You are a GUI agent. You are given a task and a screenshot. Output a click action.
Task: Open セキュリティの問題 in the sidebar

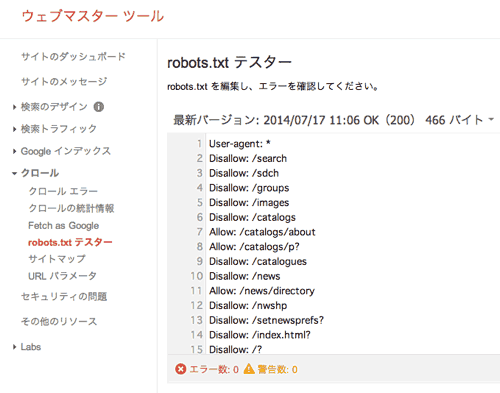point(64,296)
